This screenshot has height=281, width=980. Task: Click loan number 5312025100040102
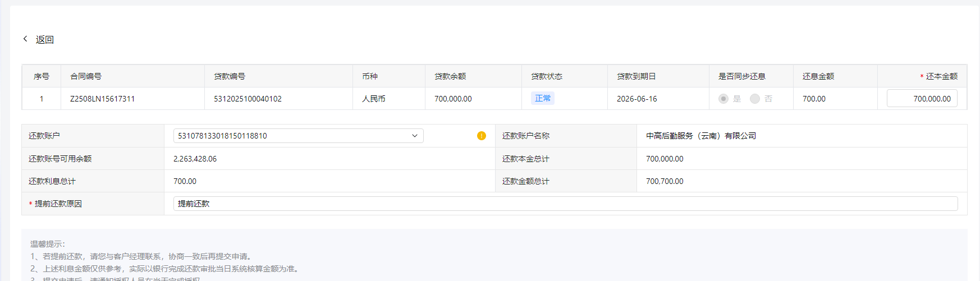(x=248, y=99)
